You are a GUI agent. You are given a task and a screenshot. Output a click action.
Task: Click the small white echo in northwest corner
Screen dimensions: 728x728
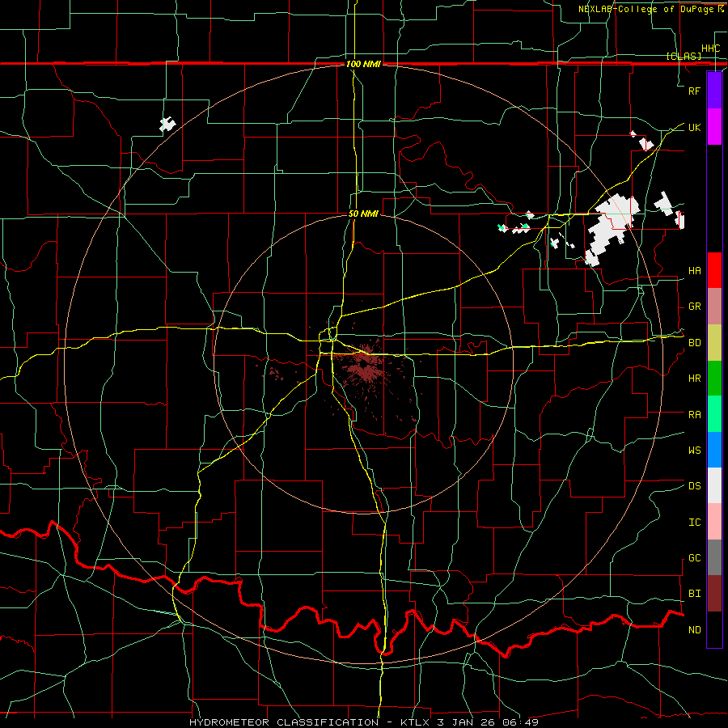[167, 125]
